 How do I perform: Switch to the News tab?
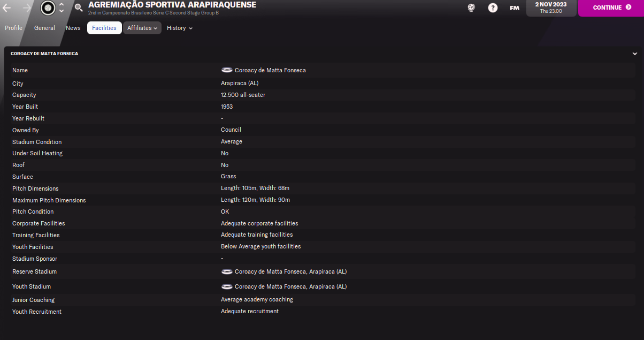(73, 28)
